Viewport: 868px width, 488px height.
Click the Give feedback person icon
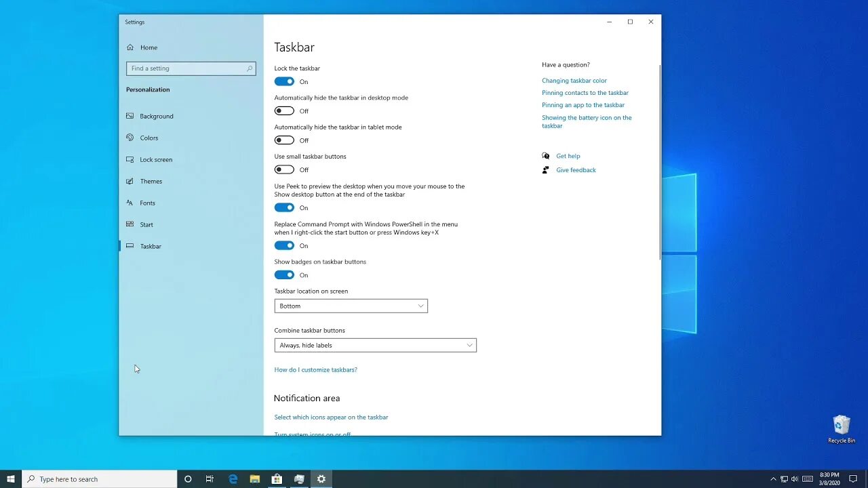click(x=546, y=170)
